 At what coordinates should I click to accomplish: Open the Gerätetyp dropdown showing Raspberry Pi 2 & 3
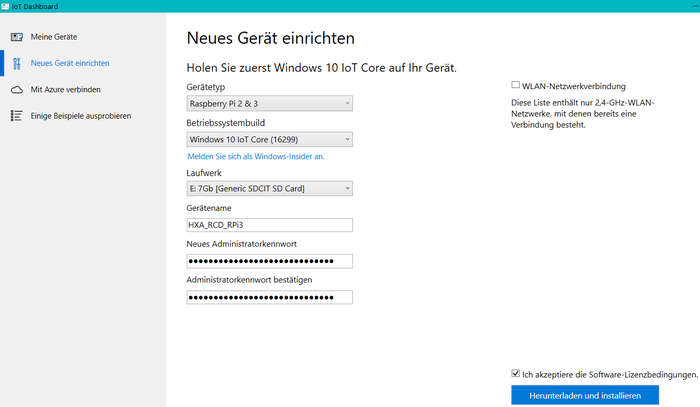270,104
